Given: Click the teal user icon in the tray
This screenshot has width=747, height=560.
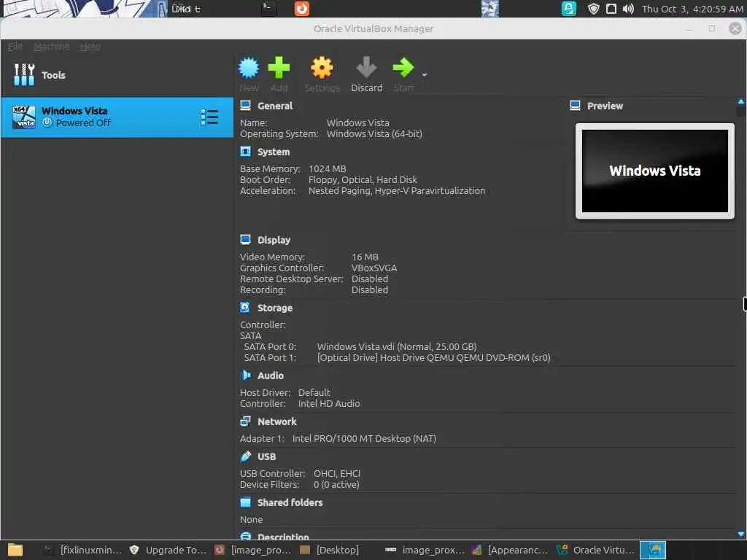Looking at the screenshot, I should (568, 9).
